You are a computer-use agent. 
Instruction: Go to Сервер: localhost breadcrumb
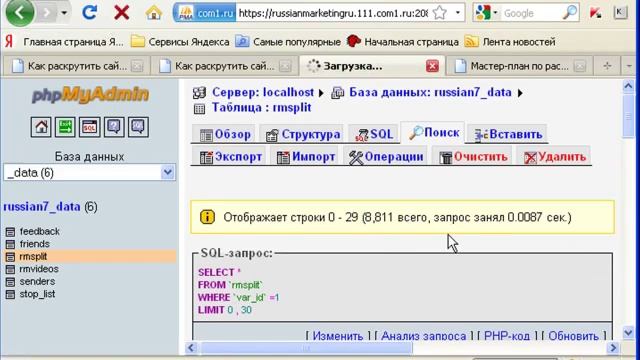pyautogui.click(x=263, y=93)
